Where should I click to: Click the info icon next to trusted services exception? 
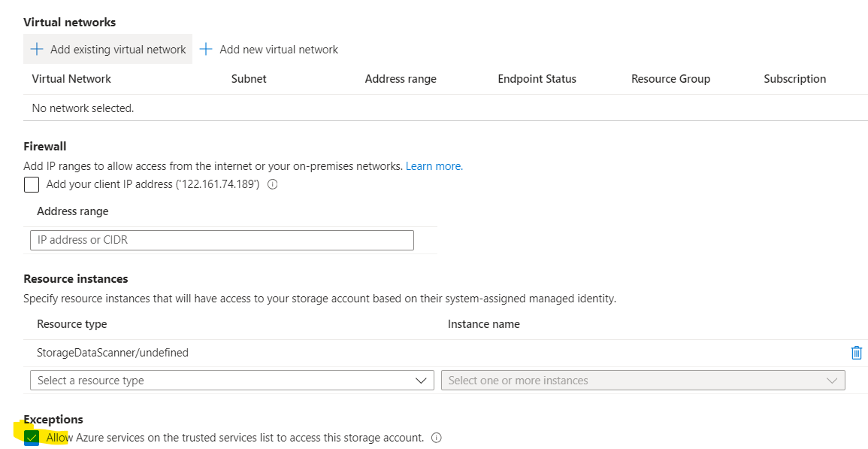437,437
